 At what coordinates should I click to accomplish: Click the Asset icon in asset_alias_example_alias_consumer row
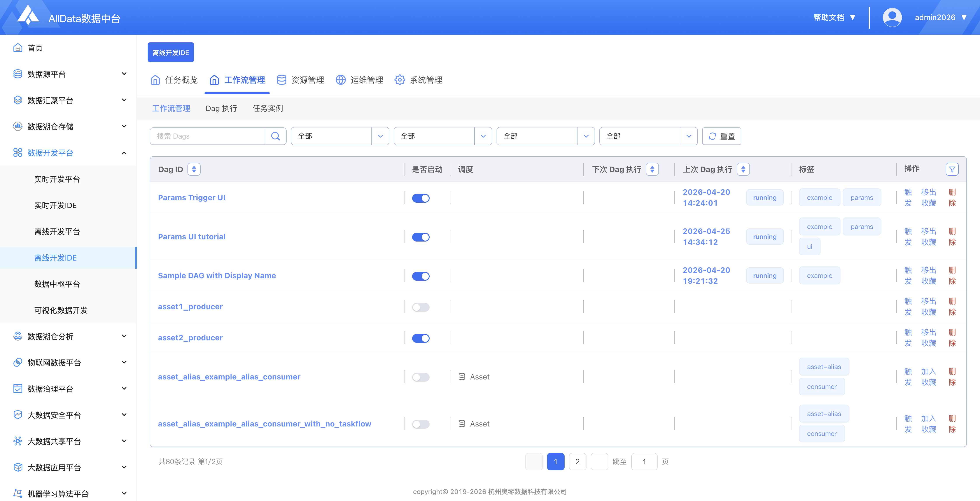point(462,377)
